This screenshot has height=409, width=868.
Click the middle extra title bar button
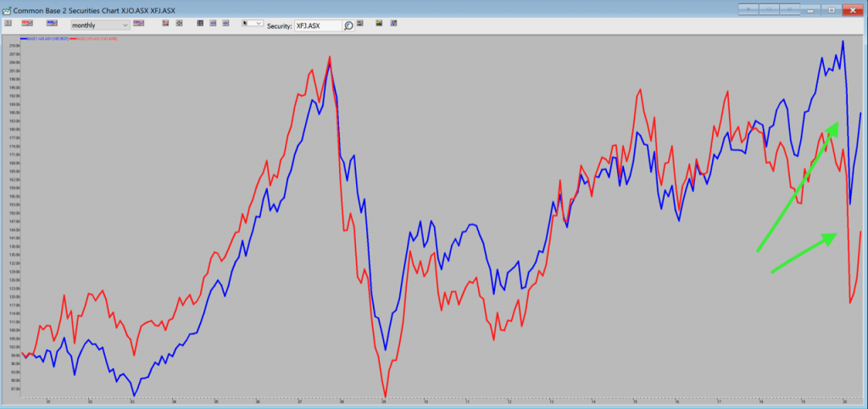(769, 8)
